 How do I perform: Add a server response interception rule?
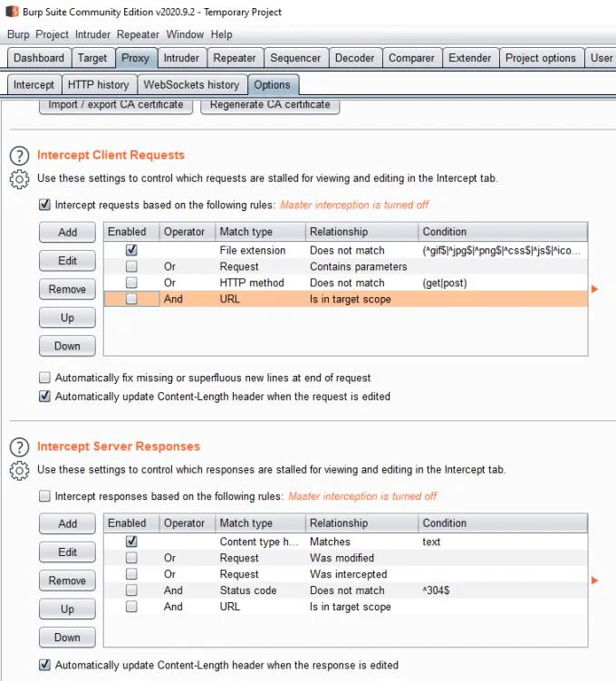[x=67, y=523]
